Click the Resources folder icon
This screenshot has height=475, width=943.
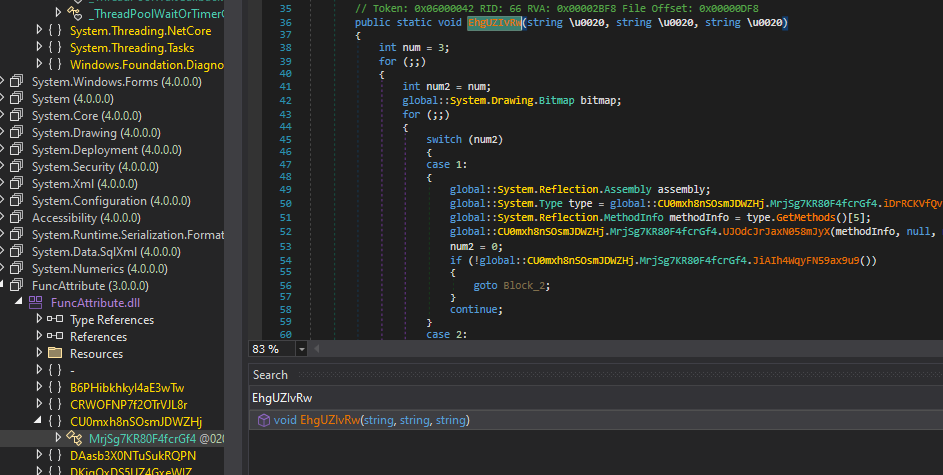54,353
